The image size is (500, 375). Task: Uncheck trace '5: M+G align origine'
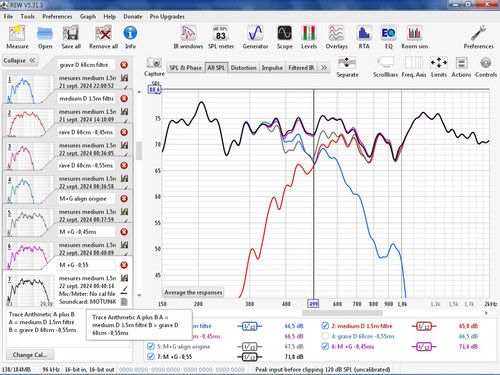tap(151, 346)
